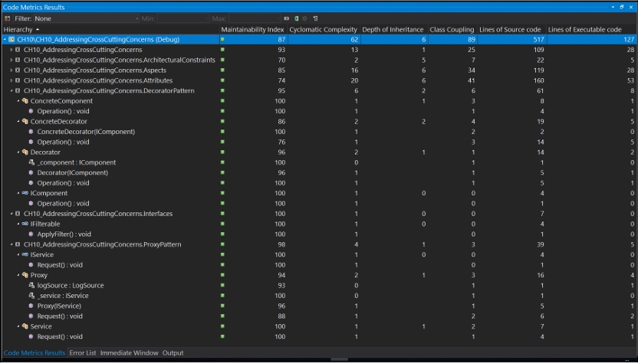Click the rightmost toolbar icon after Max field
The width and height of the screenshot is (638, 364).
point(315,18)
